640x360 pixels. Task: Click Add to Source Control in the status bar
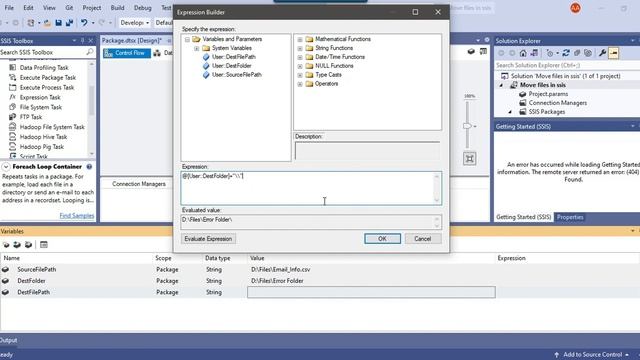[x=592, y=355]
